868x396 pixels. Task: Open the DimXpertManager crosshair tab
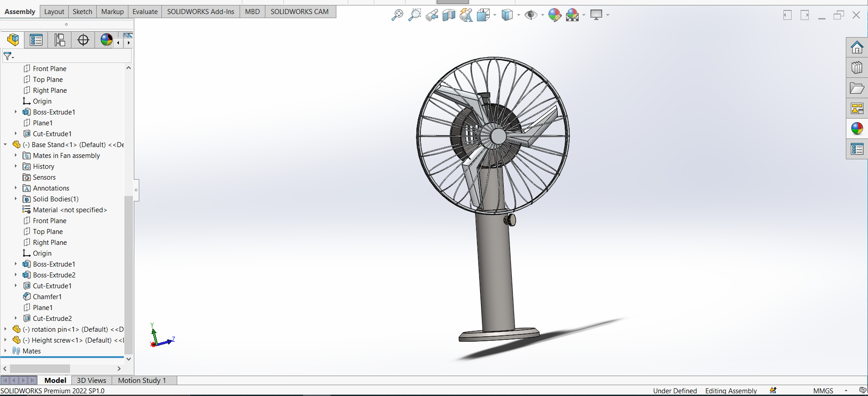click(x=83, y=40)
